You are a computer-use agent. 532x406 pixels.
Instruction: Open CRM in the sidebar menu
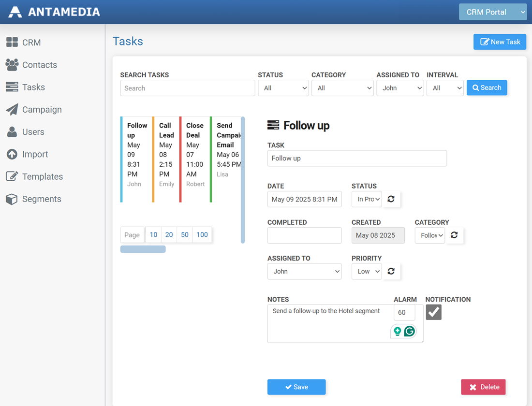31,43
